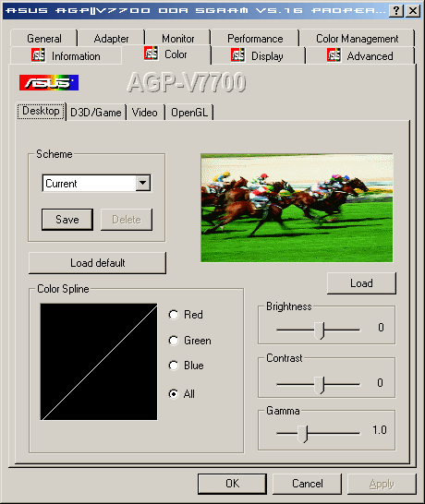Click the Gamma value 1.0

[380, 430]
